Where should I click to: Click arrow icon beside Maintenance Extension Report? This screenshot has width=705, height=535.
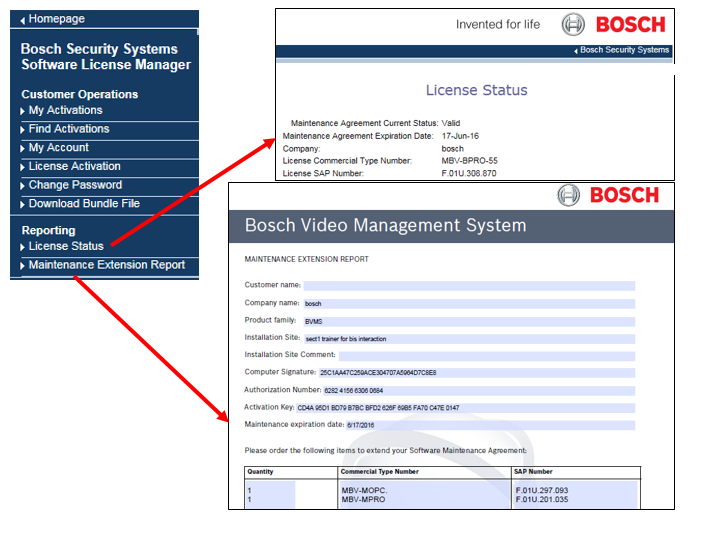tap(23, 266)
